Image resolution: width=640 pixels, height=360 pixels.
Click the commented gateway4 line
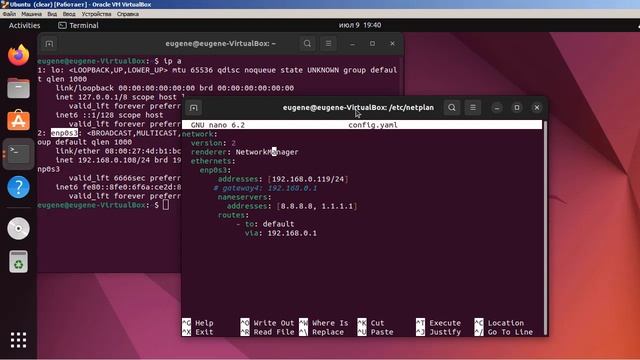click(x=265, y=188)
